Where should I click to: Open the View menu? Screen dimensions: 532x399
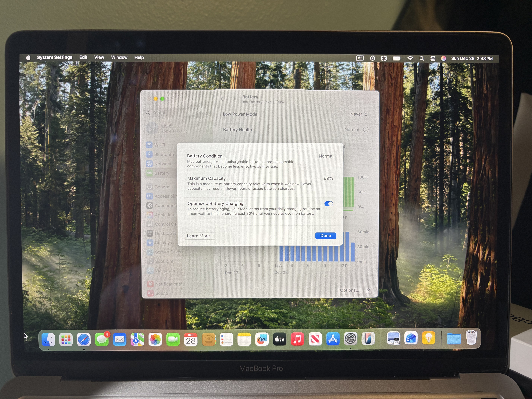(x=99, y=57)
